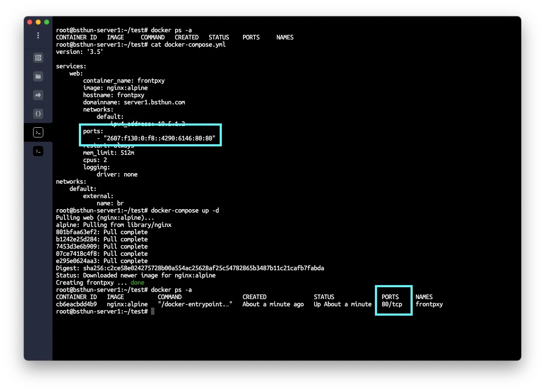Image resolution: width=545 pixels, height=392 pixels.
Task: Open the Port Forwarding arrow icon
Action: click(38, 95)
